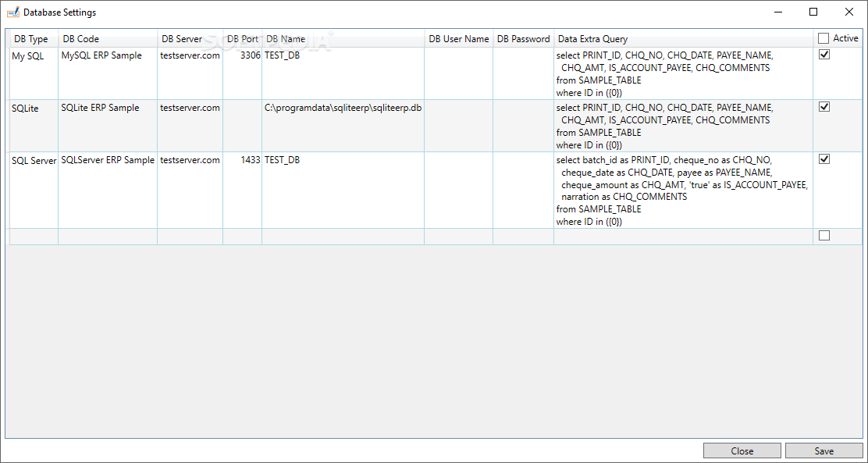Click DB User Name cell for My SQL row
This screenshot has height=463, width=868.
pyautogui.click(x=458, y=73)
